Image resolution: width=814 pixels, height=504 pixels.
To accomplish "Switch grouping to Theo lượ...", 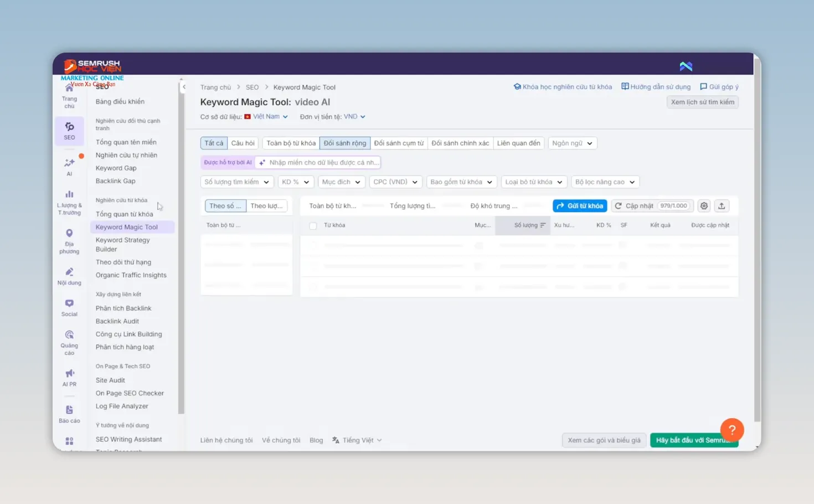I will point(266,206).
